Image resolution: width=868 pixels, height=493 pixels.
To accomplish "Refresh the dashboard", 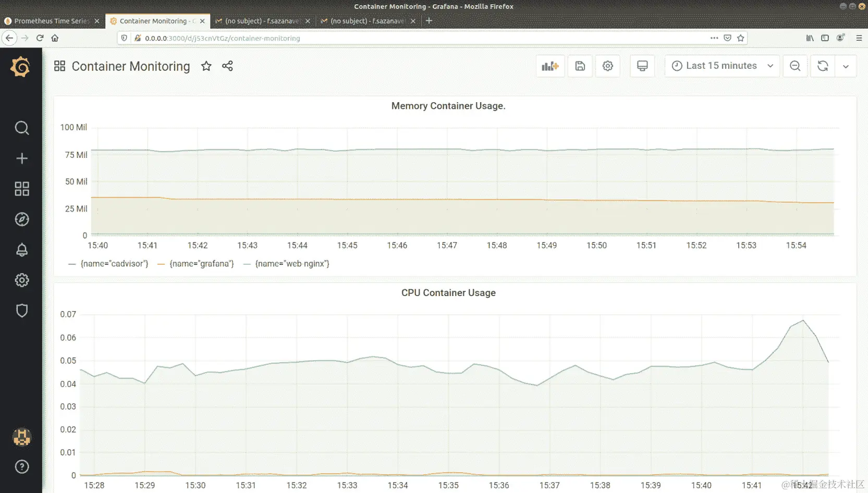I will (823, 66).
